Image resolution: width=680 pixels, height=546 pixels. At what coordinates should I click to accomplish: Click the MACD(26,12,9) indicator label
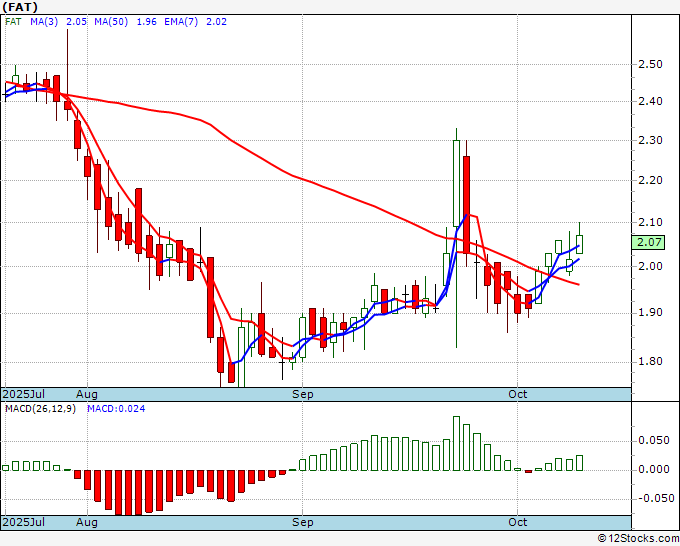click(x=40, y=409)
